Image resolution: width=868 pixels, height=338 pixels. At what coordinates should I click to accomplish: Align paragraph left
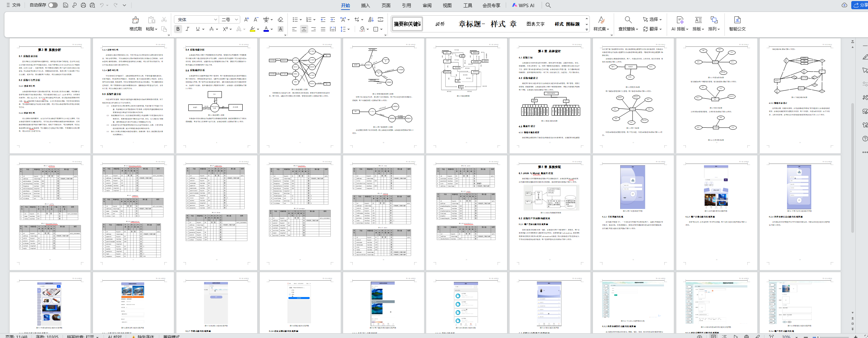(x=294, y=29)
